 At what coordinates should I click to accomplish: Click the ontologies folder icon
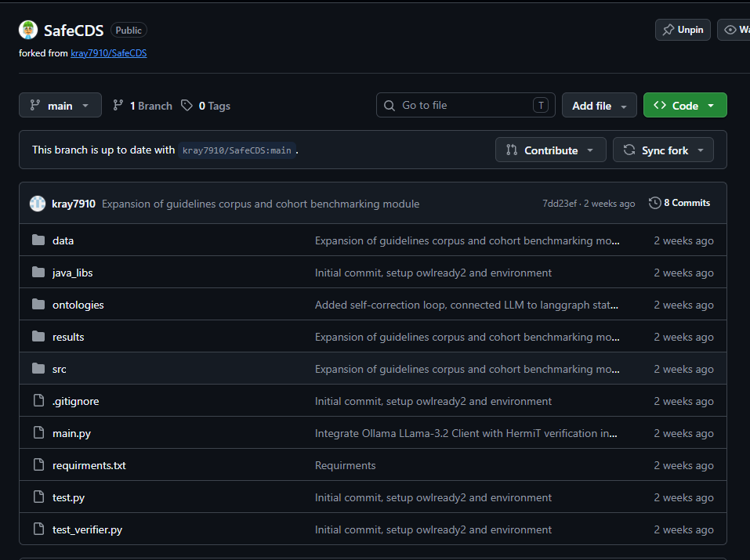coord(38,304)
